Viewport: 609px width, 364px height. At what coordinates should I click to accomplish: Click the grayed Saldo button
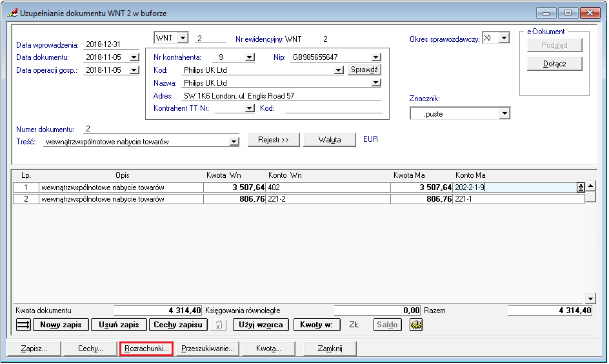(x=387, y=325)
